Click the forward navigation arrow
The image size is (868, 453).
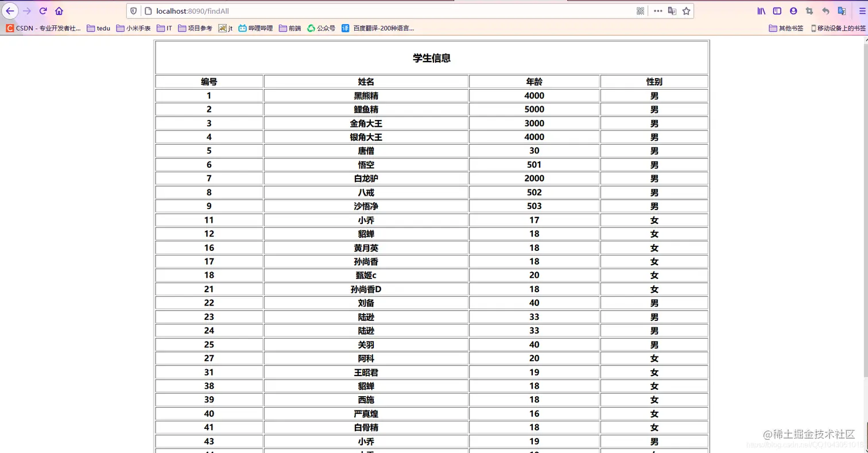pyautogui.click(x=27, y=11)
